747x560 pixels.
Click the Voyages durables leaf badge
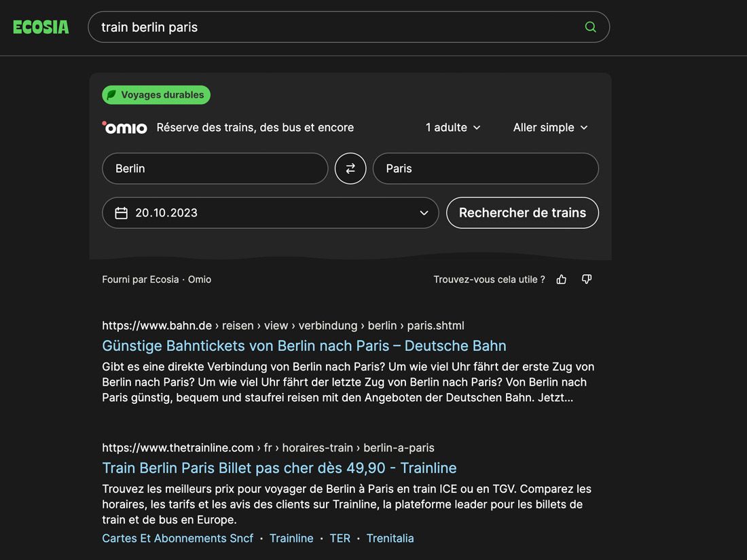(x=156, y=95)
